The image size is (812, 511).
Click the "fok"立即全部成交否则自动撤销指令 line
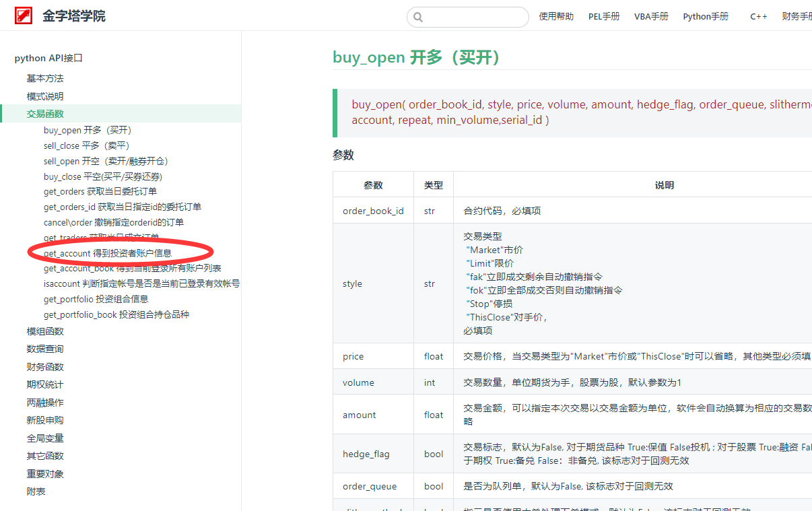544,290
